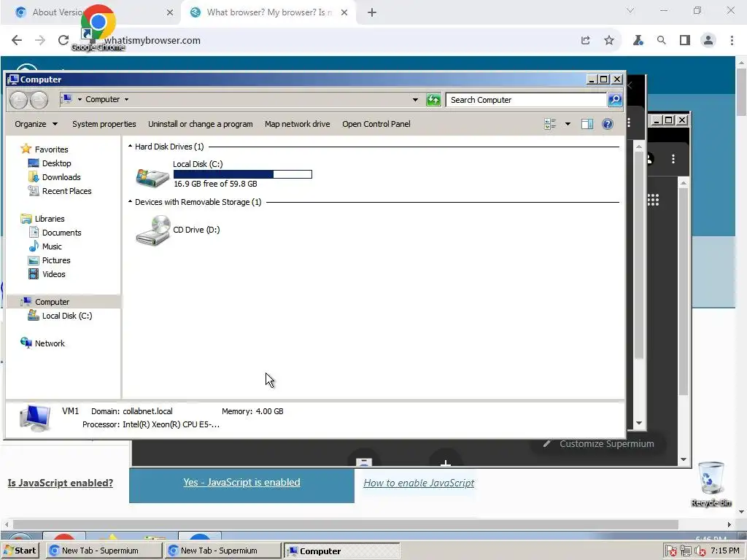The image size is (747, 560).
Task: Click Map network drive
Action: click(x=298, y=124)
